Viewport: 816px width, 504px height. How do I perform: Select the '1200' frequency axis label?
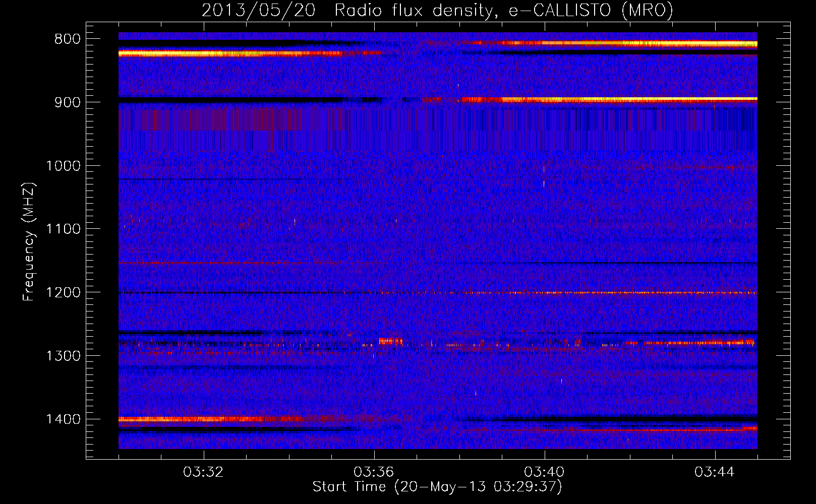(63, 293)
